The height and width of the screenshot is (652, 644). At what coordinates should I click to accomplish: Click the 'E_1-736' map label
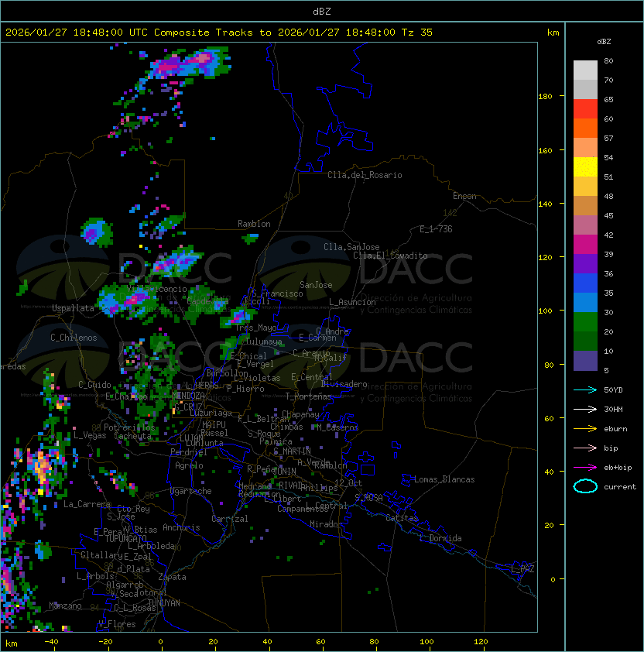(x=436, y=229)
